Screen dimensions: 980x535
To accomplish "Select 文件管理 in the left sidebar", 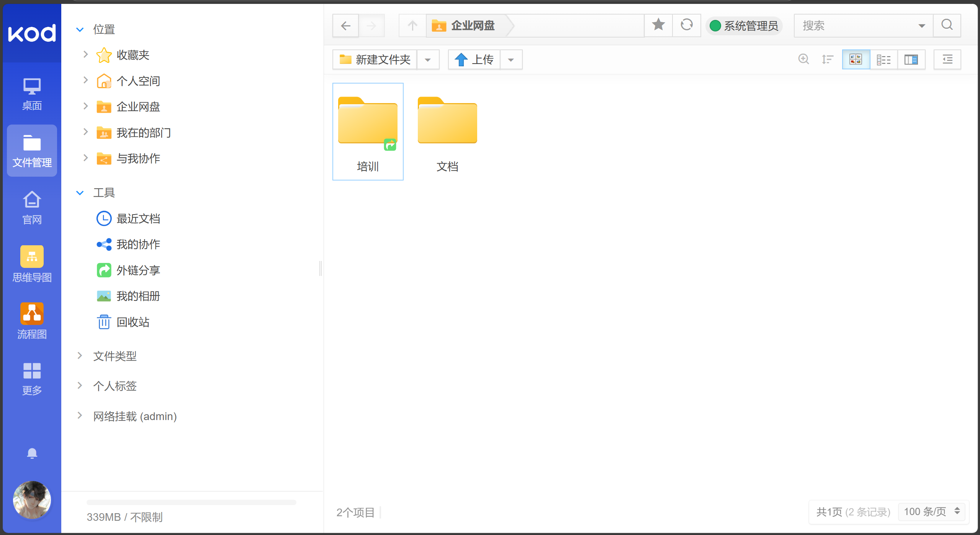I will (32, 151).
